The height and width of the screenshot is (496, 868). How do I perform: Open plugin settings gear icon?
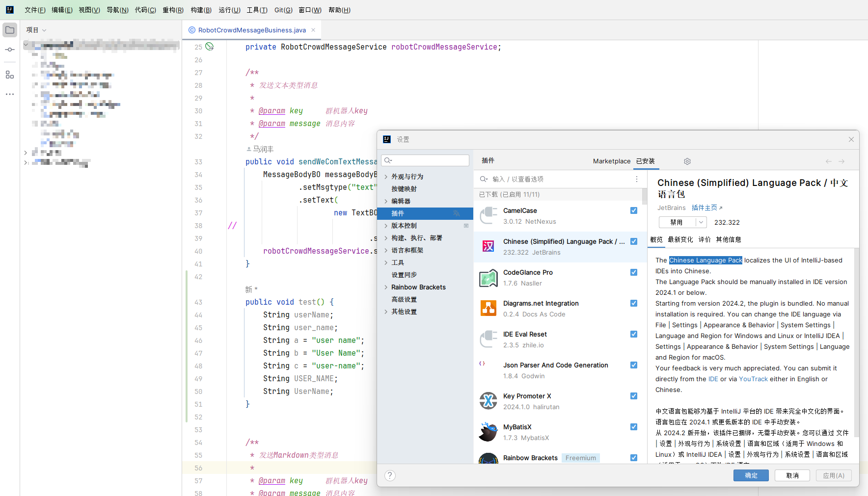click(687, 161)
